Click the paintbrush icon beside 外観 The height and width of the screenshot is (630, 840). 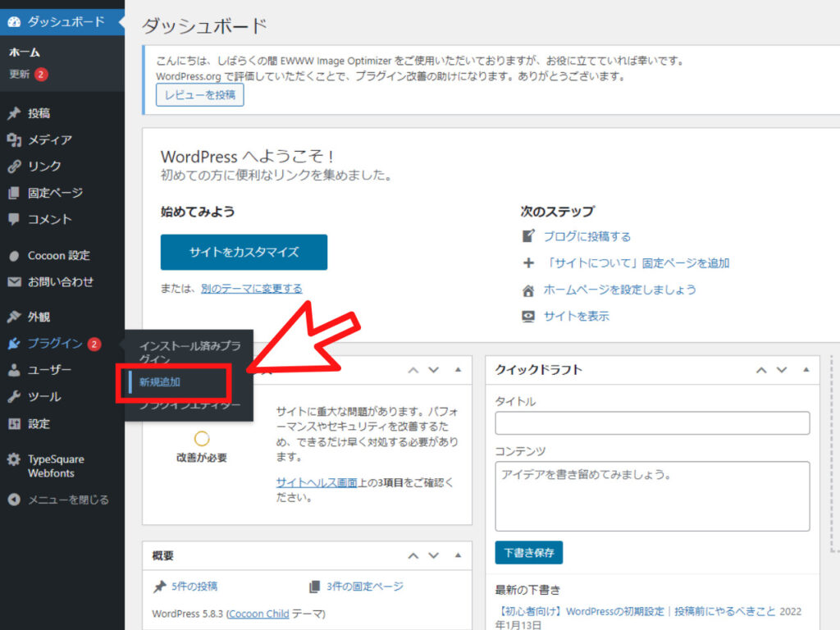[x=14, y=317]
